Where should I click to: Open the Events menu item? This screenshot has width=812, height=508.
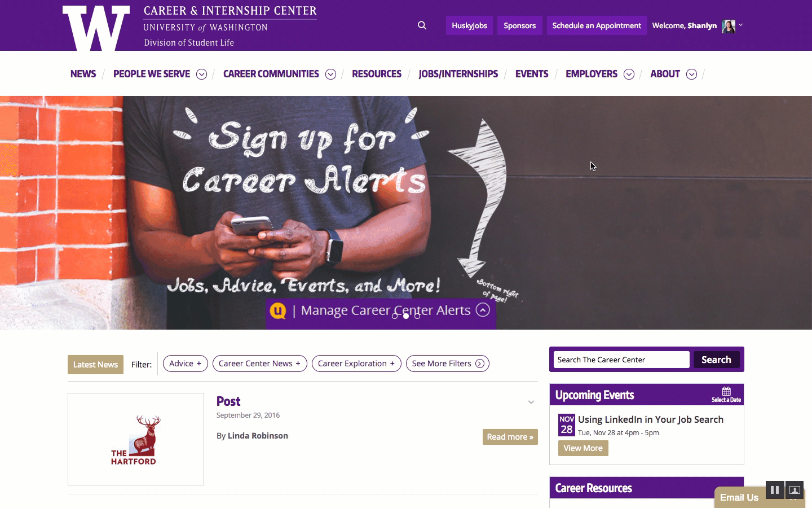tap(532, 74)
